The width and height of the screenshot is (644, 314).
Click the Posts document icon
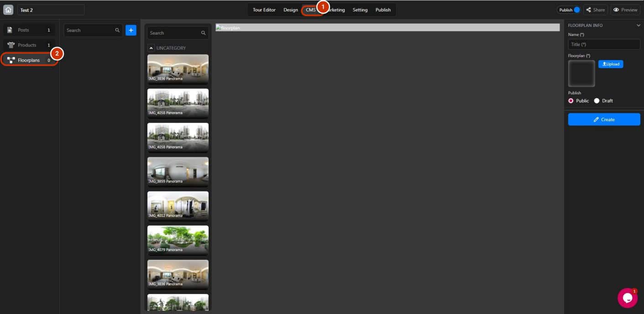point(10,30)
